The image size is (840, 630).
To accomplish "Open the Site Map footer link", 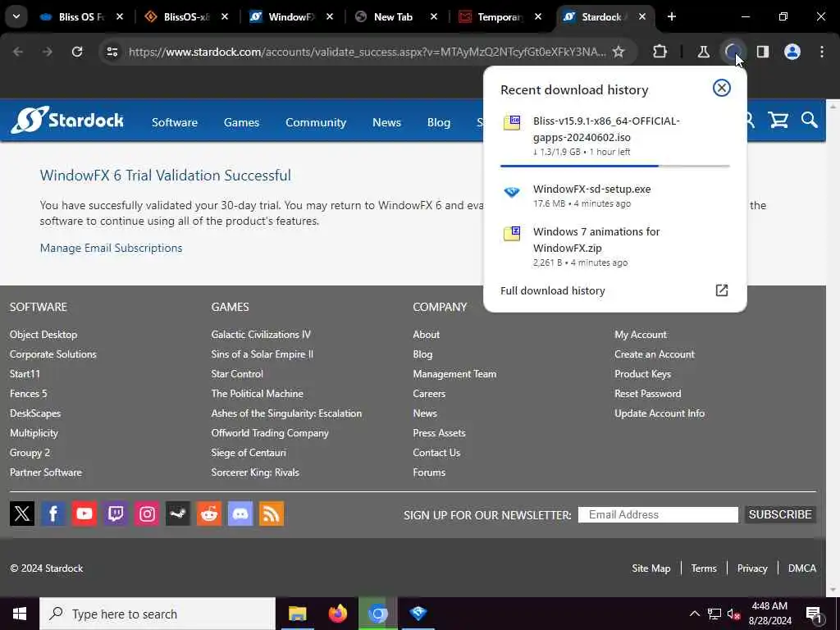I will pyautogui.click(x=651, y=568).
